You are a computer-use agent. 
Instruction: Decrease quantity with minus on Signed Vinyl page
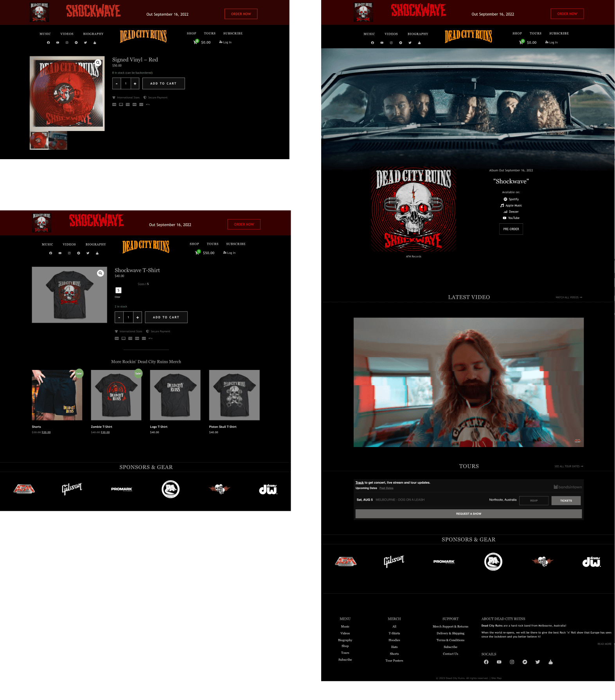point(117,83)
